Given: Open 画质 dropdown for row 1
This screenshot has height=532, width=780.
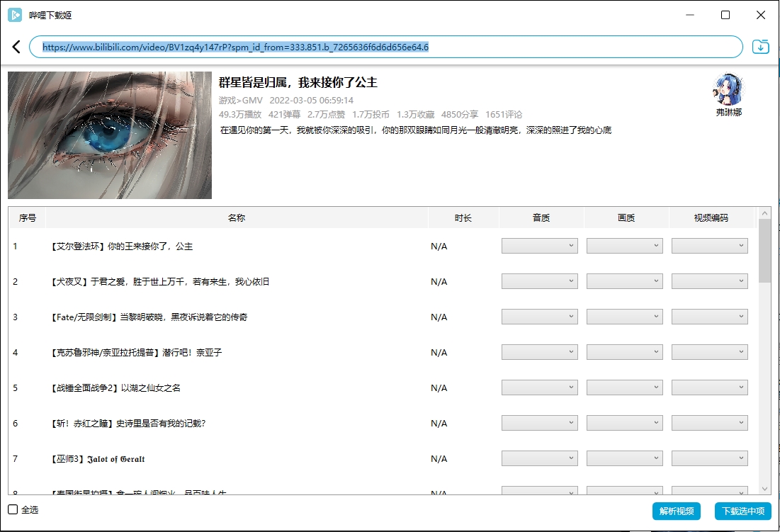Looking at the screenshot, I should 625,246.
